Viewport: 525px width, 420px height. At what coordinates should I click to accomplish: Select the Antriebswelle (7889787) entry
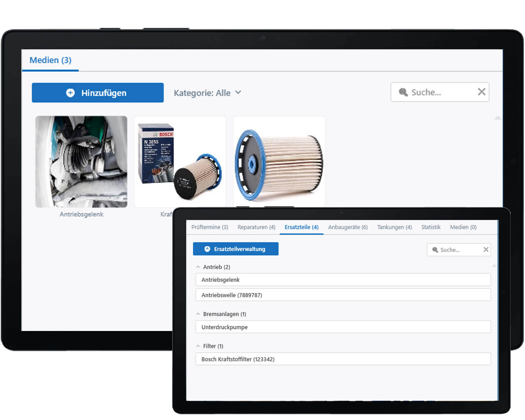343,295
